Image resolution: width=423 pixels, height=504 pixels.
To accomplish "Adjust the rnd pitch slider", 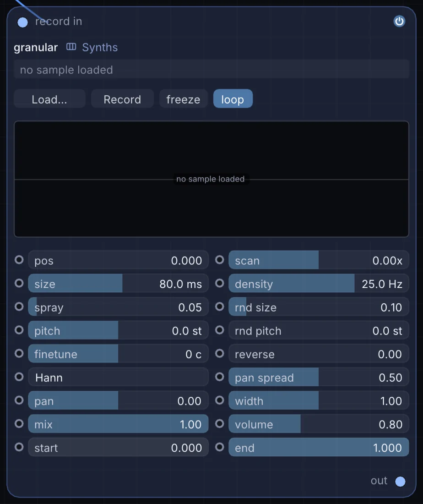I will click(319, 330).
